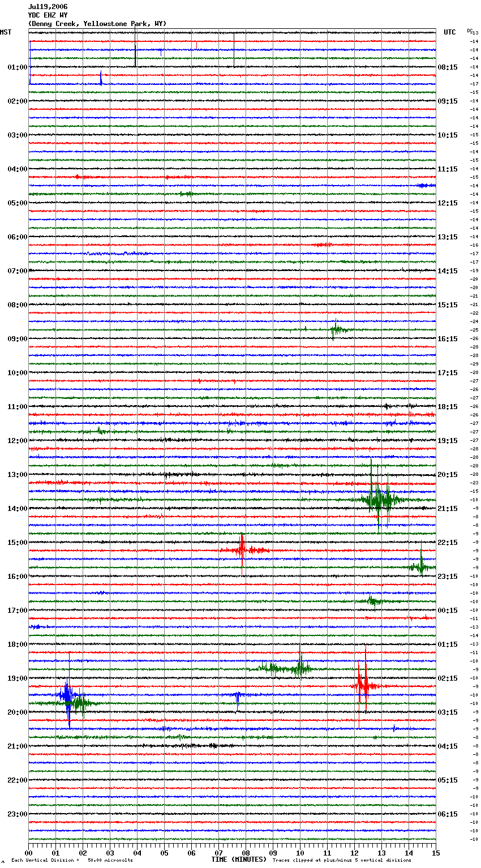Viewport: 481px width, 868px height.
Task: Click the "14:15" UTC time label
Action: pos(448,271)
